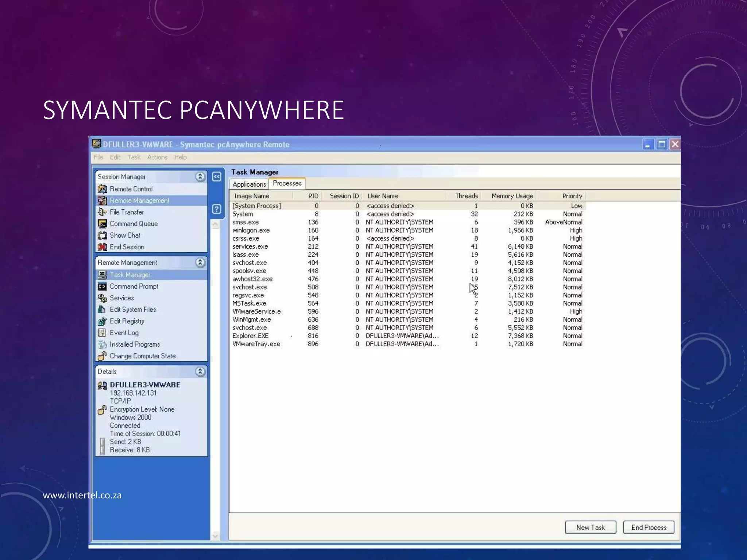Sort by the User Name column header
The image size is (747, 560).
[404, 196]
